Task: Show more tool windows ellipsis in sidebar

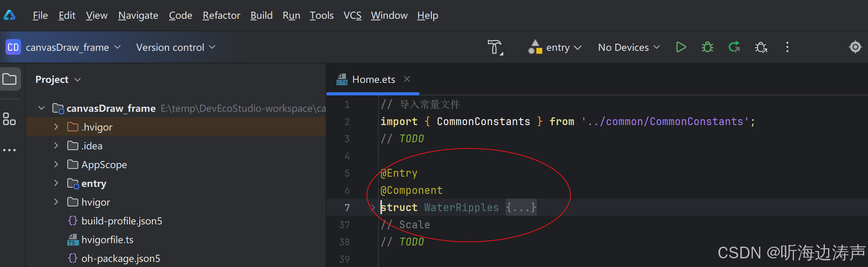Action: click(9, 150)
